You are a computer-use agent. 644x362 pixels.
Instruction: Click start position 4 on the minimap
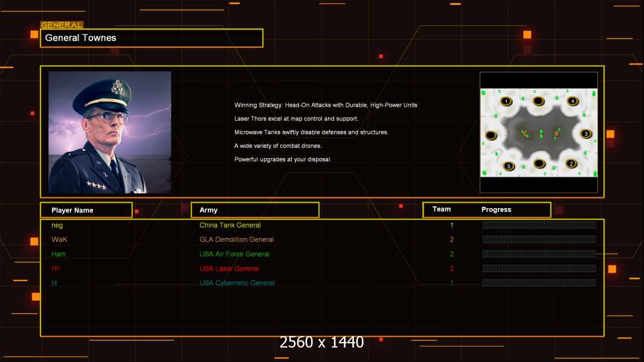click(x=573, y=101)
